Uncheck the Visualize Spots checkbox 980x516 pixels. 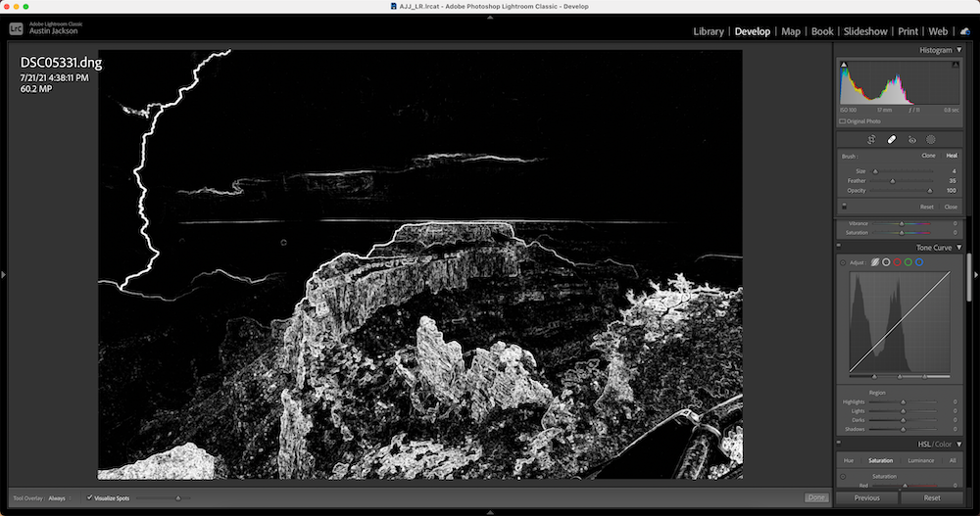(x=90, y=497)
